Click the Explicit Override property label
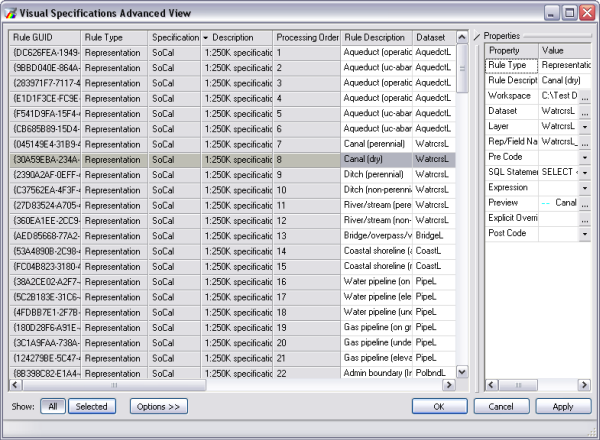This screenshot has height=440, width=600. pos(512,218)
